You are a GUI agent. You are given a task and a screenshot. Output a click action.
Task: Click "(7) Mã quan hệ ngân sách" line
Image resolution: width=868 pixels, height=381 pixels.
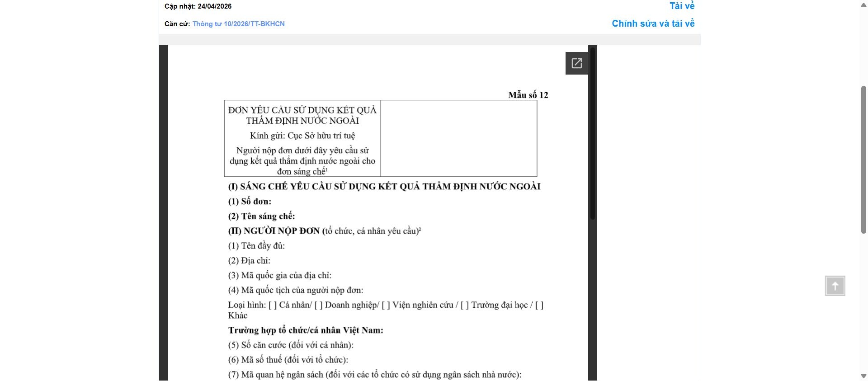pos(375,375)
